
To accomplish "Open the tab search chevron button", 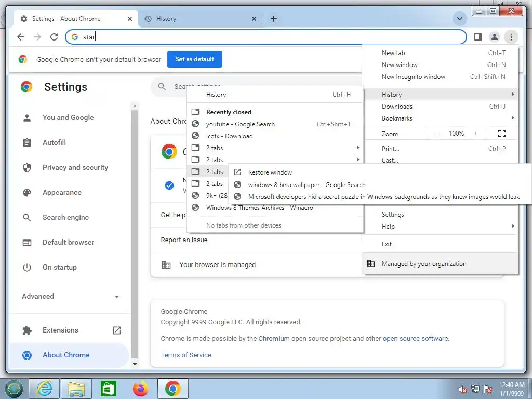I will pyautogui.click(x=459, y=19).
